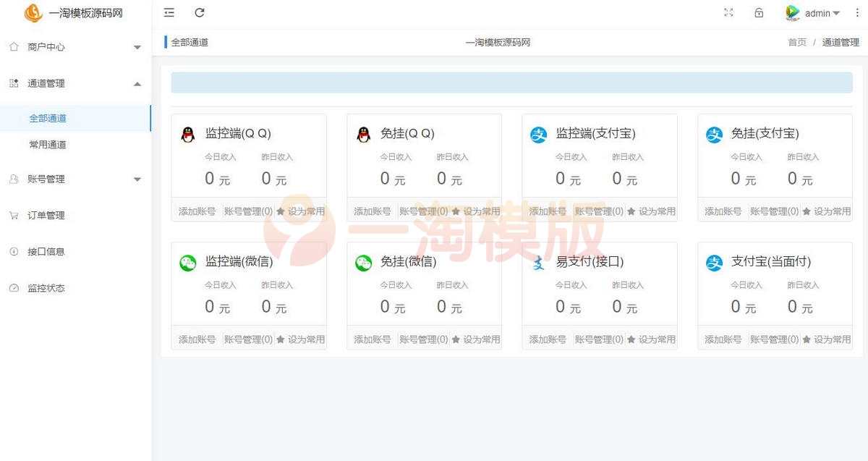
Task: Open the vertical three-dot more menu
Action: [x=857, y=12]
